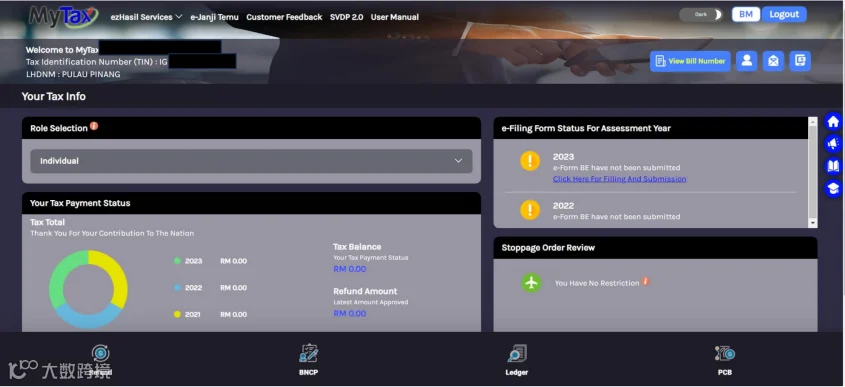
Task: Click the graduation cap sidebar icon
Action: coord(833,188)
